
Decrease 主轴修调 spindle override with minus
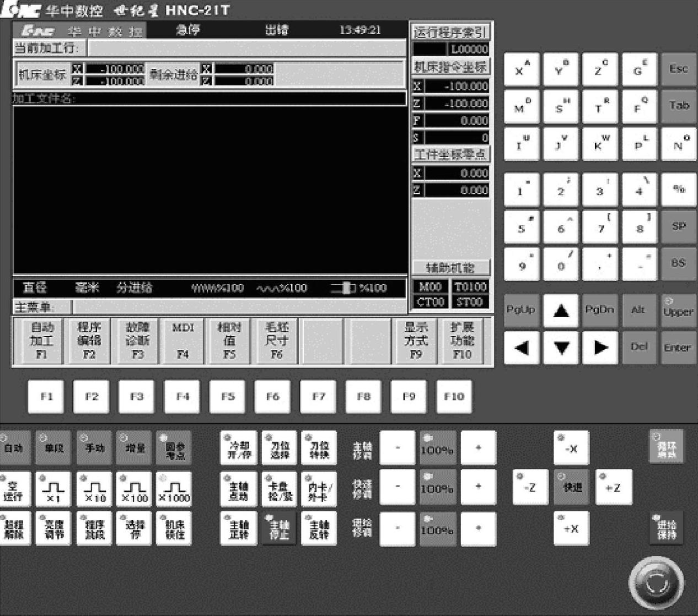tap(398, 448)
